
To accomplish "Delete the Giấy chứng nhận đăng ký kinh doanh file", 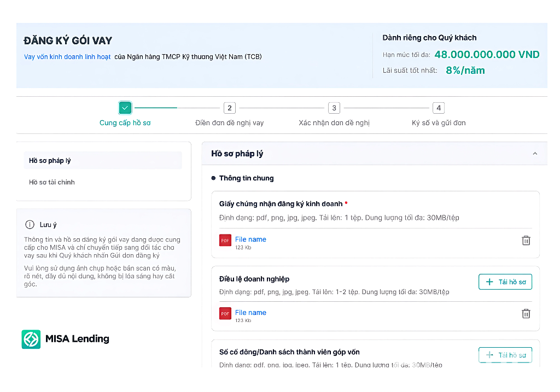I will tap(526, 240).
